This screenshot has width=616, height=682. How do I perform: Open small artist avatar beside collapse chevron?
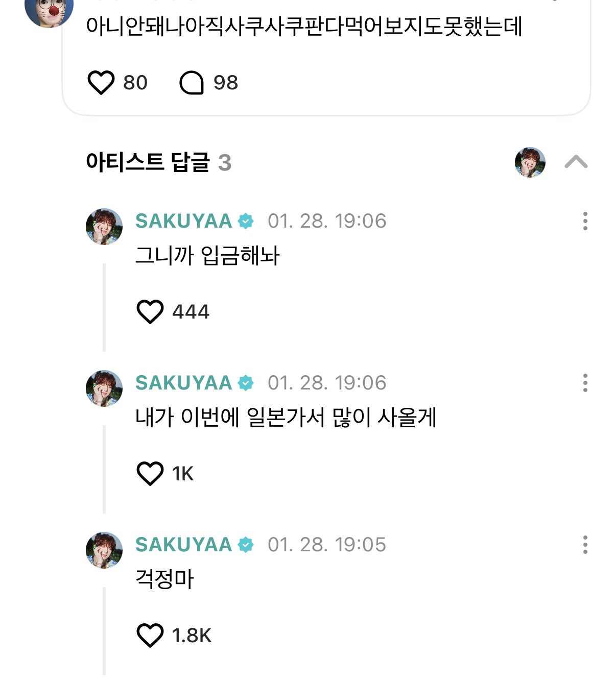(530, 162)
